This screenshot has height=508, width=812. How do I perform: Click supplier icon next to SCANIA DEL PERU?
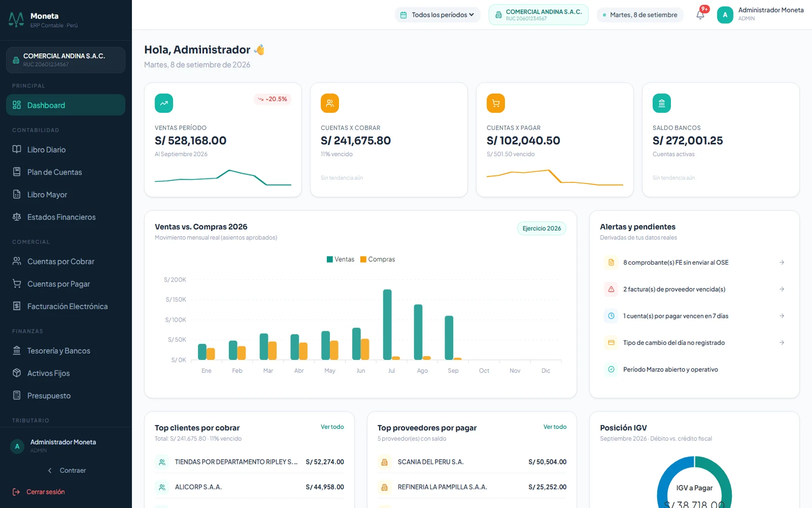tap(384, 462)
